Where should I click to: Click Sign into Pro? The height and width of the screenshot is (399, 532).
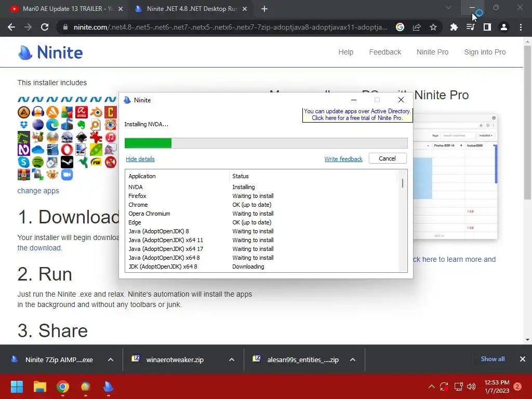point(485,52)
